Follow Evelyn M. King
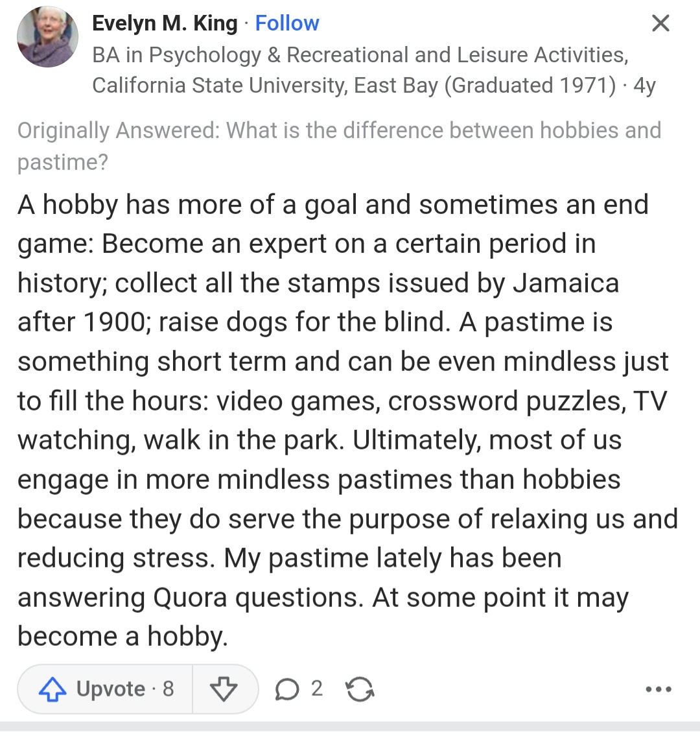The height and width of the screenshot is (736, 700). (x=286, y=24)
